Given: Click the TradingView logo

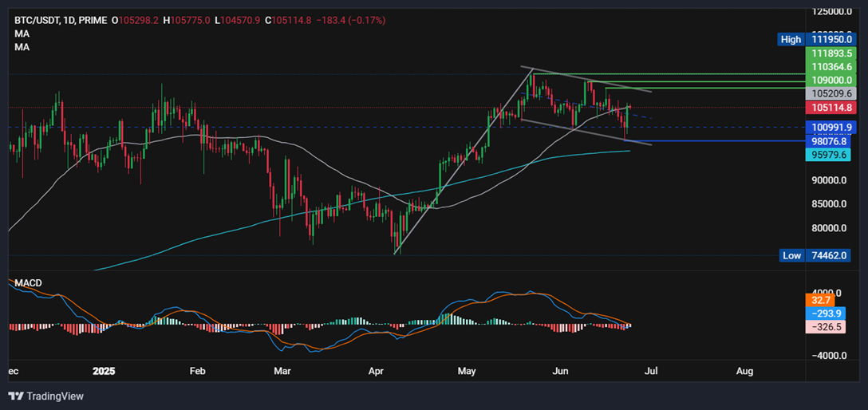Looking at the screenshot, I should (46, 396).
